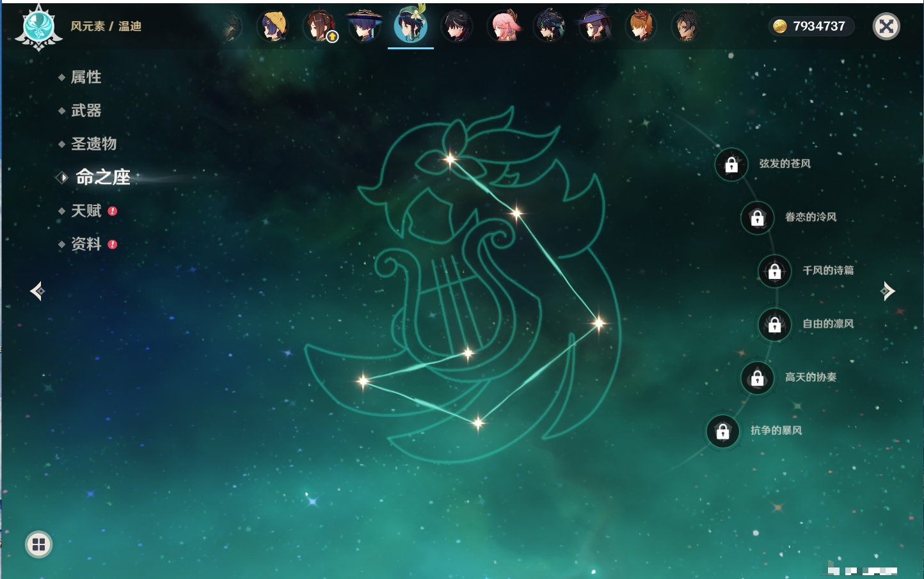Screen dimensions: 924x579
Task: Open the 武器 weapon tab
Action: (86, 111)
